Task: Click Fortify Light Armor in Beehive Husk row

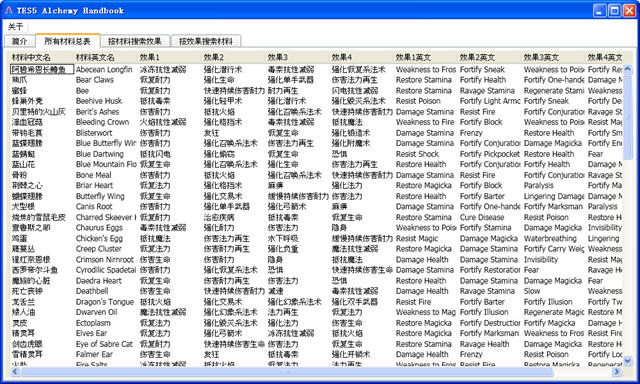Action: click(x=490, y=101)
